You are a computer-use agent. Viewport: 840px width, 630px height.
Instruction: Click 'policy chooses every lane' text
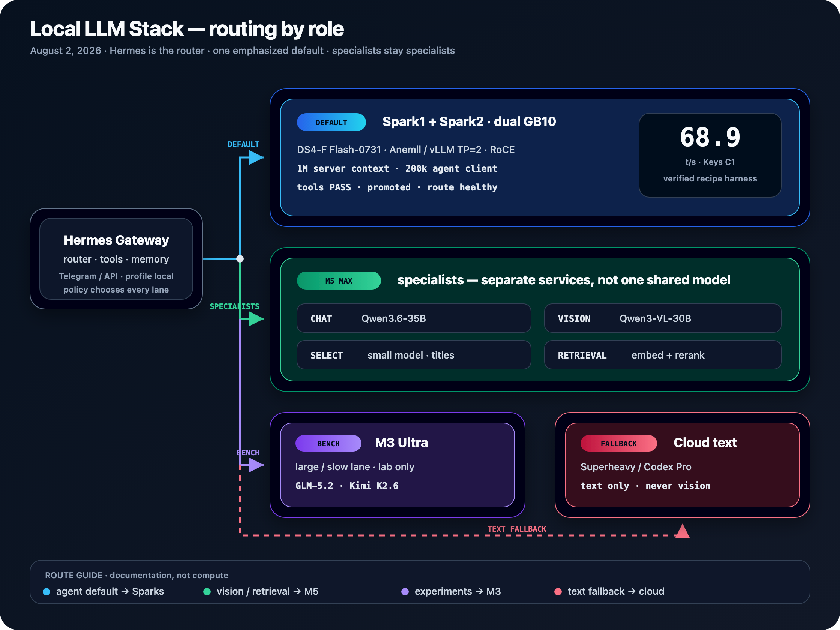[116, 290]
